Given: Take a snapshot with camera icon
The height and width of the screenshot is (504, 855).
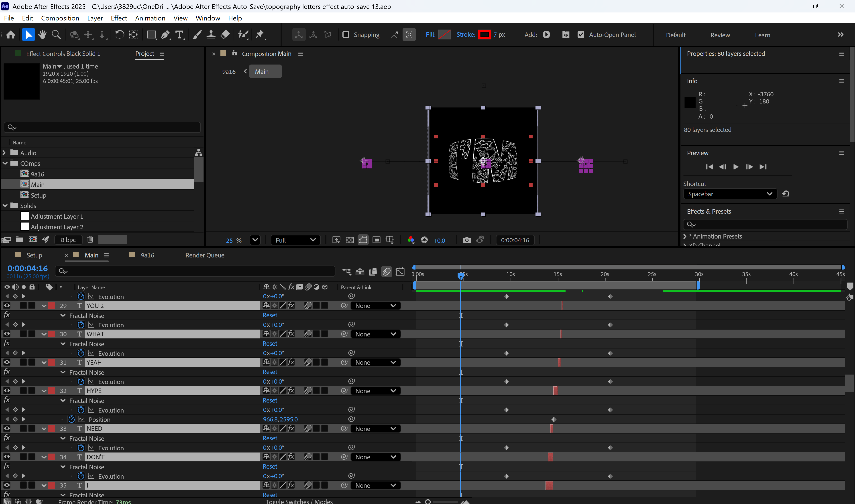Looking at the screenshot, I should click(x=467, y=240).
